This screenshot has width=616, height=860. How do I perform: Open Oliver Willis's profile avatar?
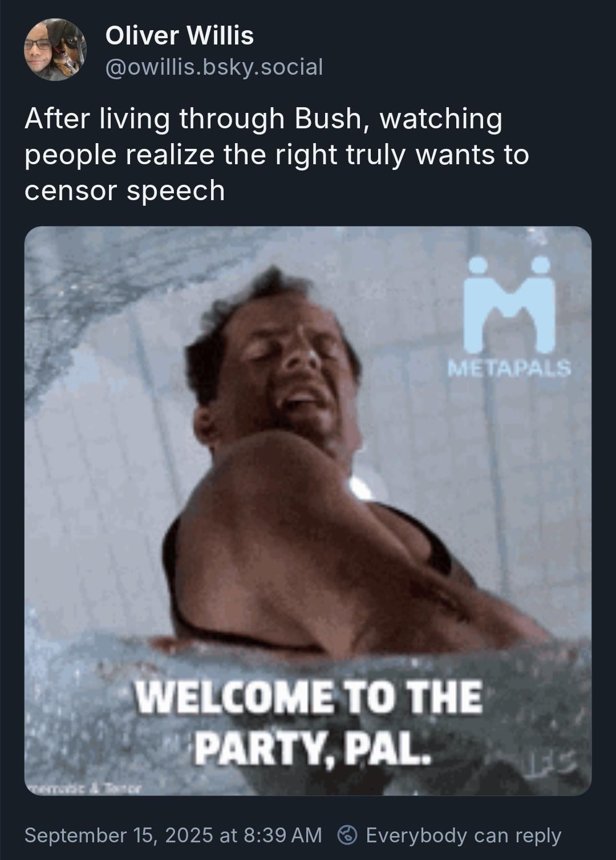pos(54,50)
